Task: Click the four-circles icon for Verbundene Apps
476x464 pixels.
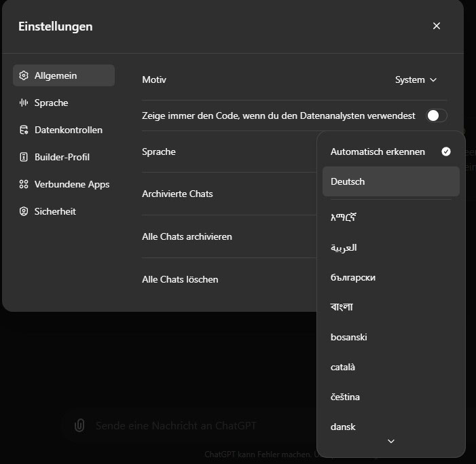Action: tap(24, 184)
